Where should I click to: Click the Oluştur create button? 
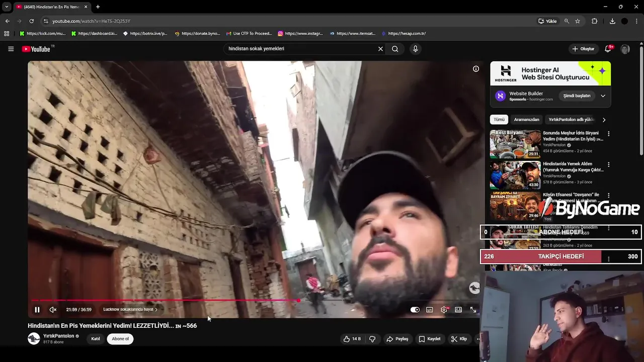coord(583,49)
